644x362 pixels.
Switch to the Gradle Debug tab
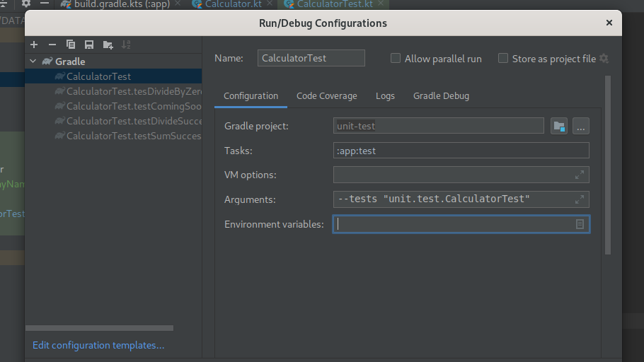point(441,96)
